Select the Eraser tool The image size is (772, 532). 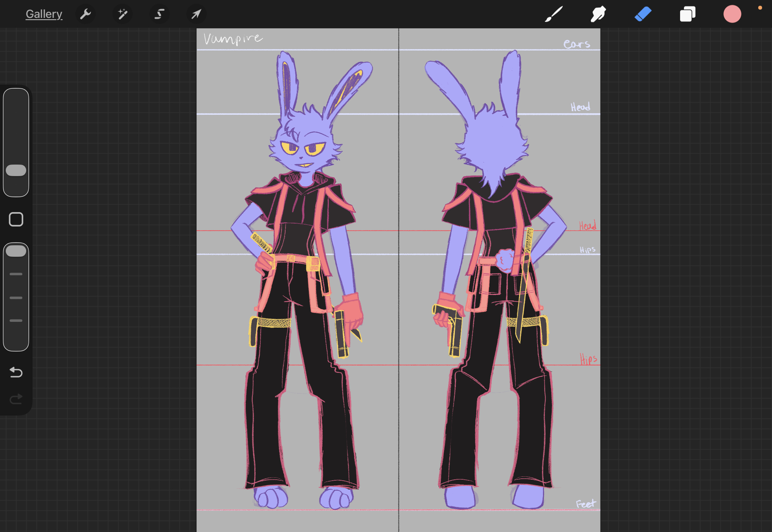[643, 14]
